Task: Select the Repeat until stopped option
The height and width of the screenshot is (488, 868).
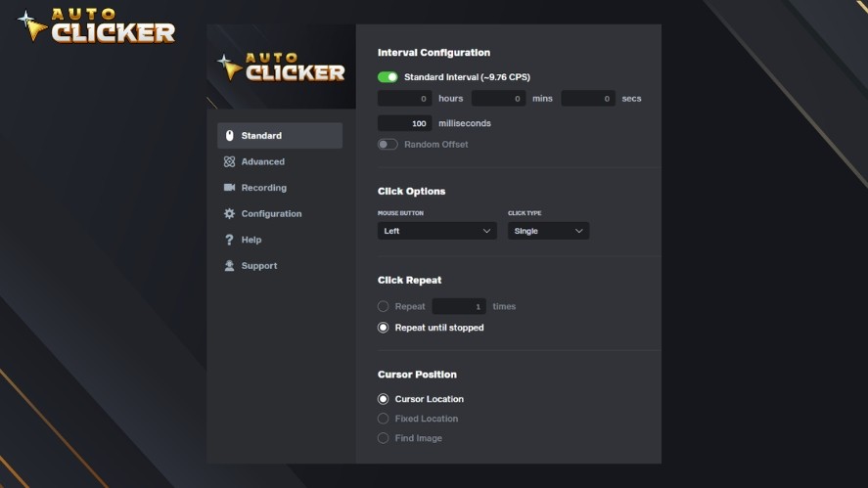Action: click(384, 328)
